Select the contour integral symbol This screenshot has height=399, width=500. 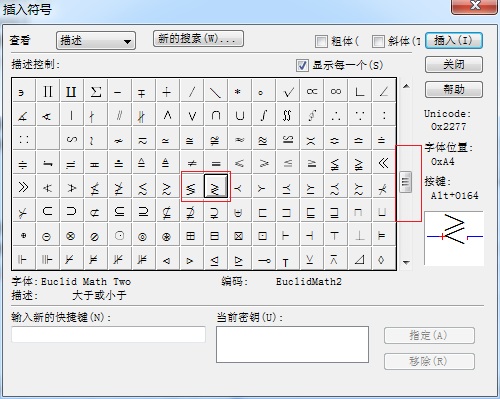(312, 115)
